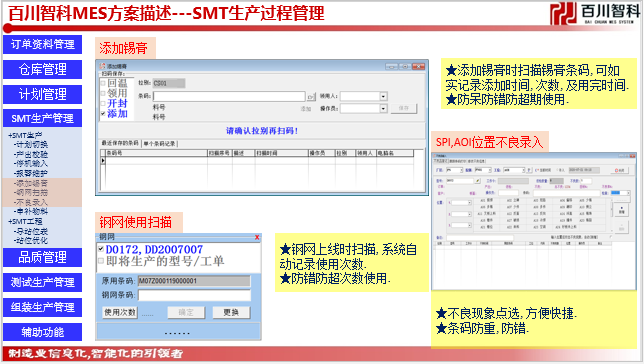Image resolution: width=644 pixels, height=364 pixels.
Task: Untick the D0172, DD2007007 checkbox
Action: tap(101, 249)
